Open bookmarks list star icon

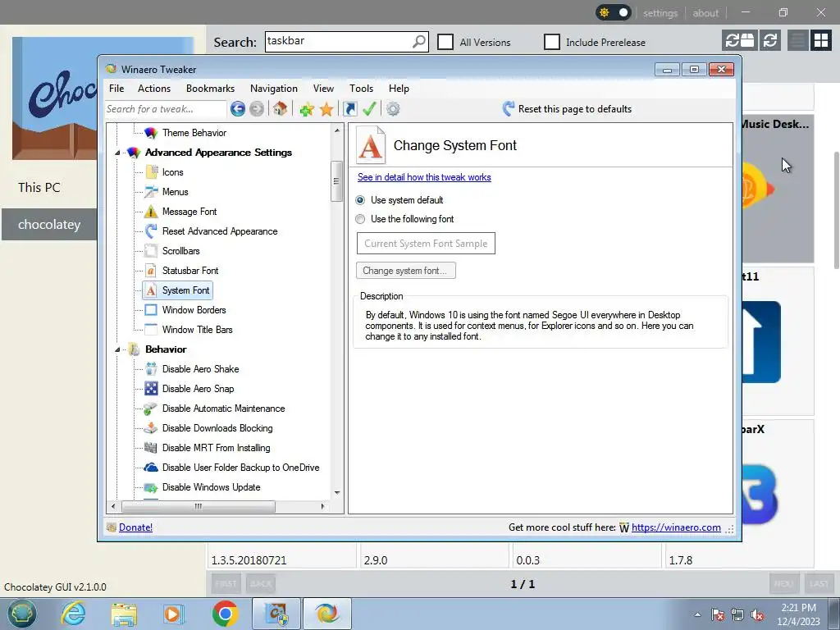pyautogui.click(x=326, y=109)
